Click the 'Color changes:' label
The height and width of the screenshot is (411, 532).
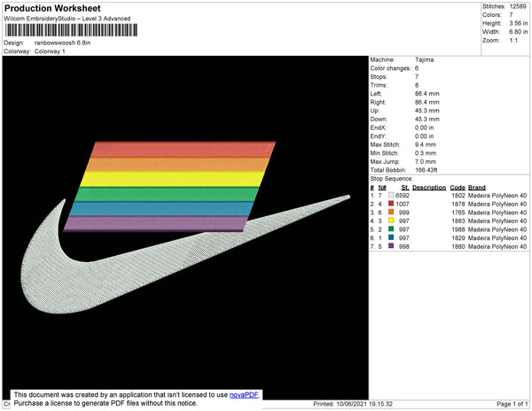click(390, 68)
